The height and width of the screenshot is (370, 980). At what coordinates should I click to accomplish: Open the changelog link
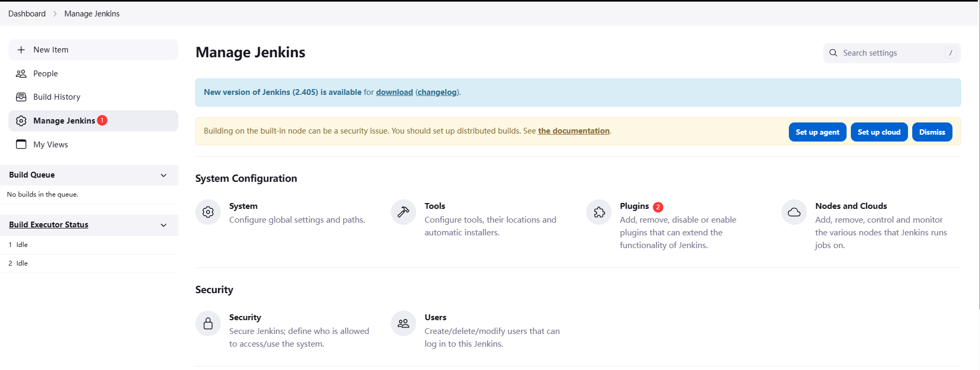click(x=437, y=92)
